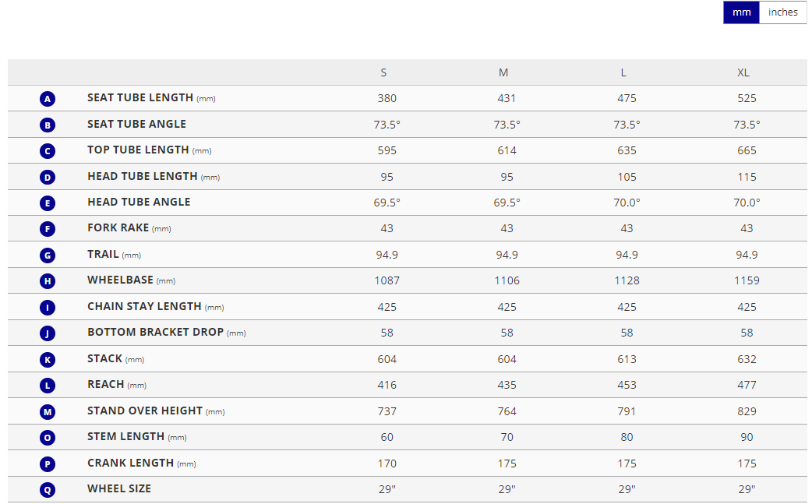Click the M size column header
The height and width of the screenshot is (504, 812).
(x=503, y=72)
